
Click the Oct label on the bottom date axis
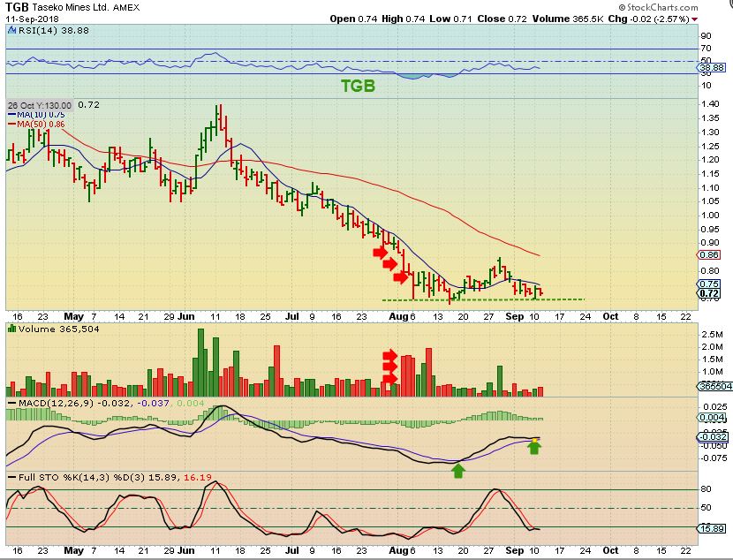point(610,550)
